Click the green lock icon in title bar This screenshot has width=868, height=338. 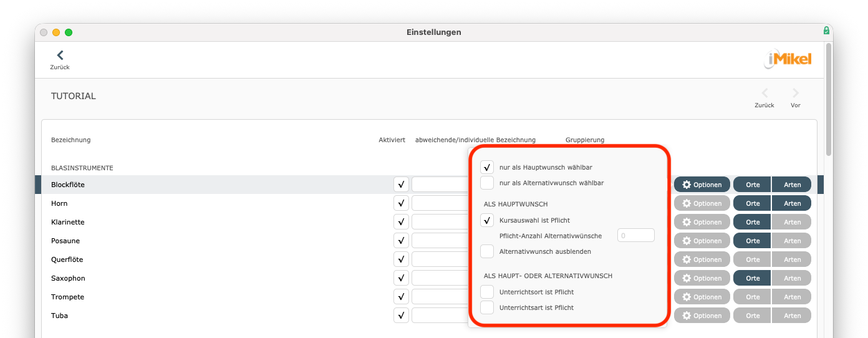826,31
